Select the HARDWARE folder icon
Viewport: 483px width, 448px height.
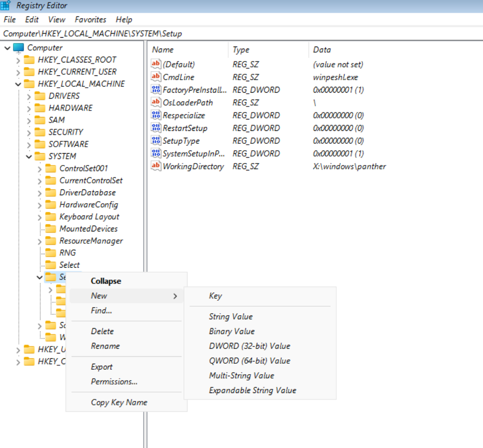40,108
